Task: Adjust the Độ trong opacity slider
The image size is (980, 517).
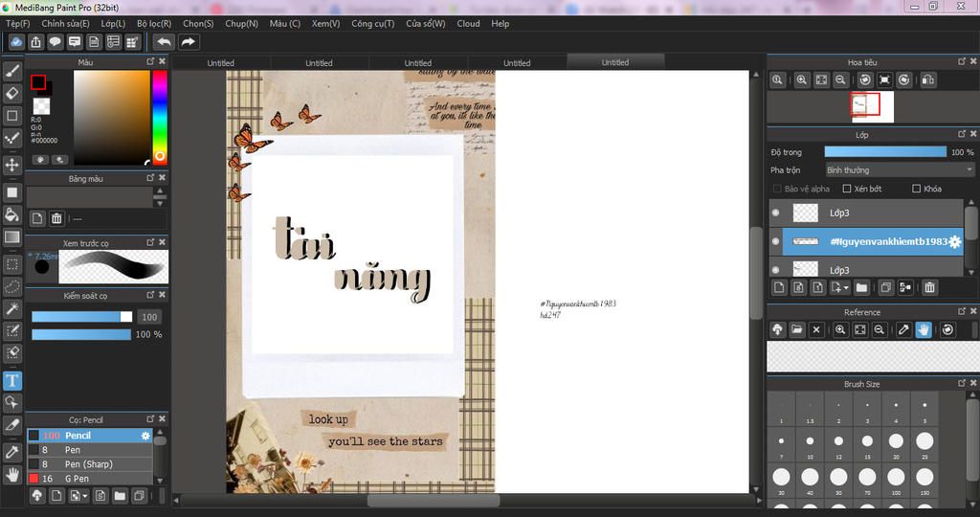Action: 885,152
